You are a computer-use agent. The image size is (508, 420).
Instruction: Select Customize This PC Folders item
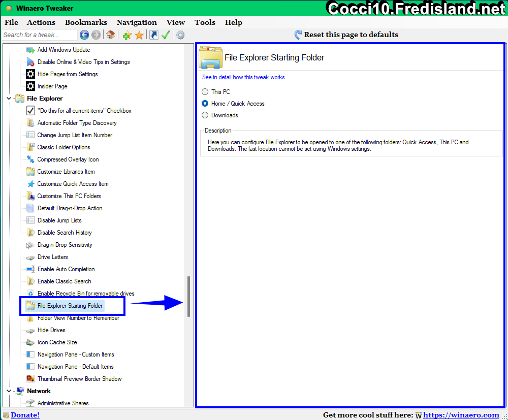[x=69, y=196]
